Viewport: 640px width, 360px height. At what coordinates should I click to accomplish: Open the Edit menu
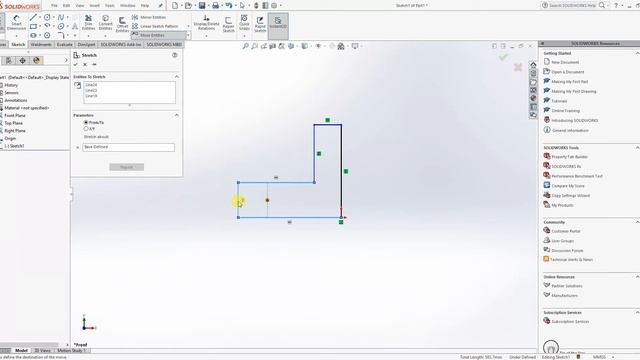(66, 6)
